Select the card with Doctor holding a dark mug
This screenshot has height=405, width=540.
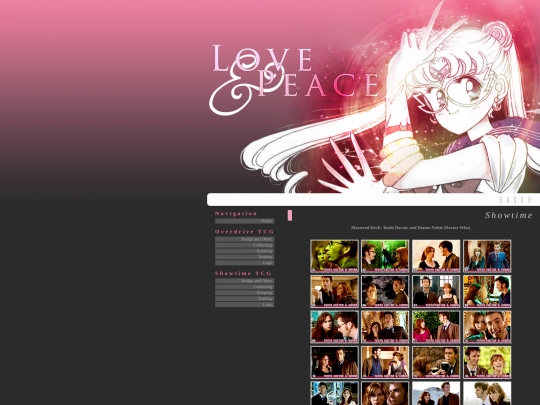tap(436, 362)
